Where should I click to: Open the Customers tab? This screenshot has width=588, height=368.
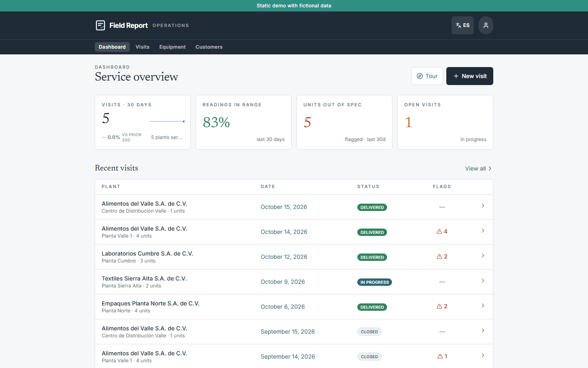pyautogui.click(x=209, y=47)
